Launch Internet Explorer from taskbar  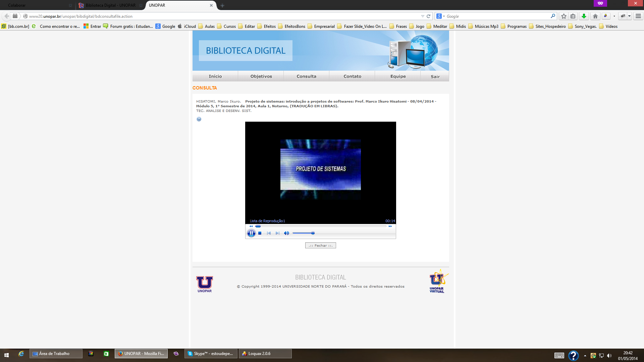(x=21, y=354)
